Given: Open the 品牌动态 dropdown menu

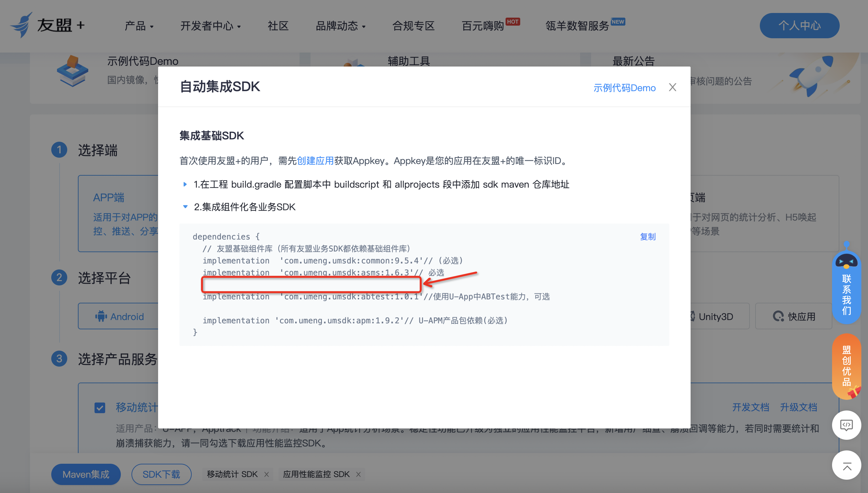Looking at the screenshot, I should (x=340, y=26).
